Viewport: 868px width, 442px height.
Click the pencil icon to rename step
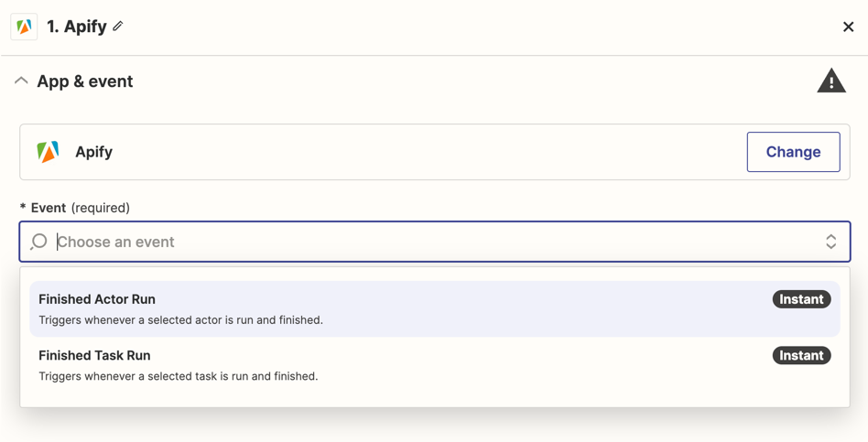click(x=118, y=27)
